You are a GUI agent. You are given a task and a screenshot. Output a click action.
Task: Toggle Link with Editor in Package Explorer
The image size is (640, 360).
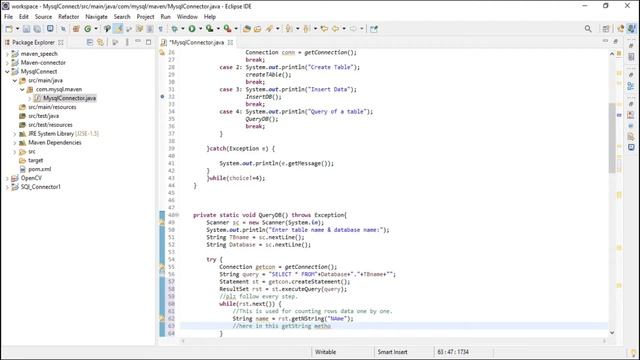pyautogui.click(x=100, y=42)
